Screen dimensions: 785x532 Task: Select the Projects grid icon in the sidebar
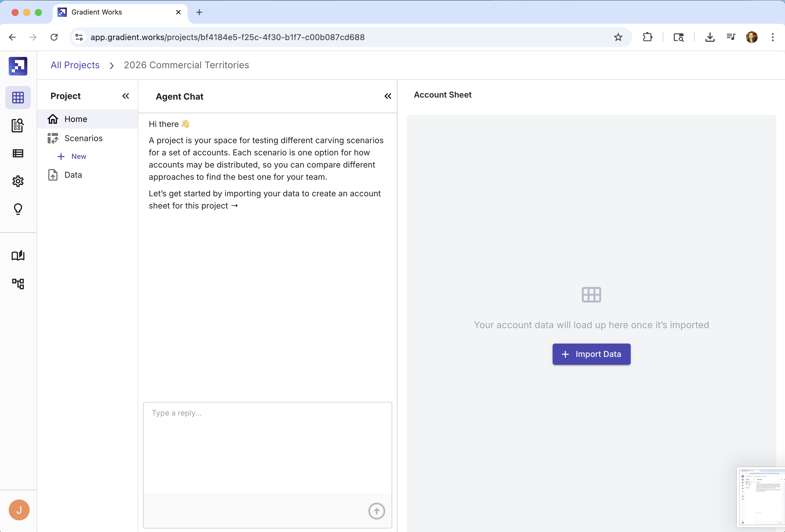[x=18, y=98]
